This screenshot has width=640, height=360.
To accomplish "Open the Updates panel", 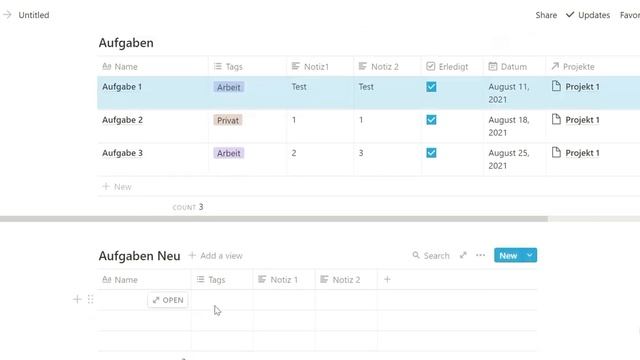I will 588,15.
